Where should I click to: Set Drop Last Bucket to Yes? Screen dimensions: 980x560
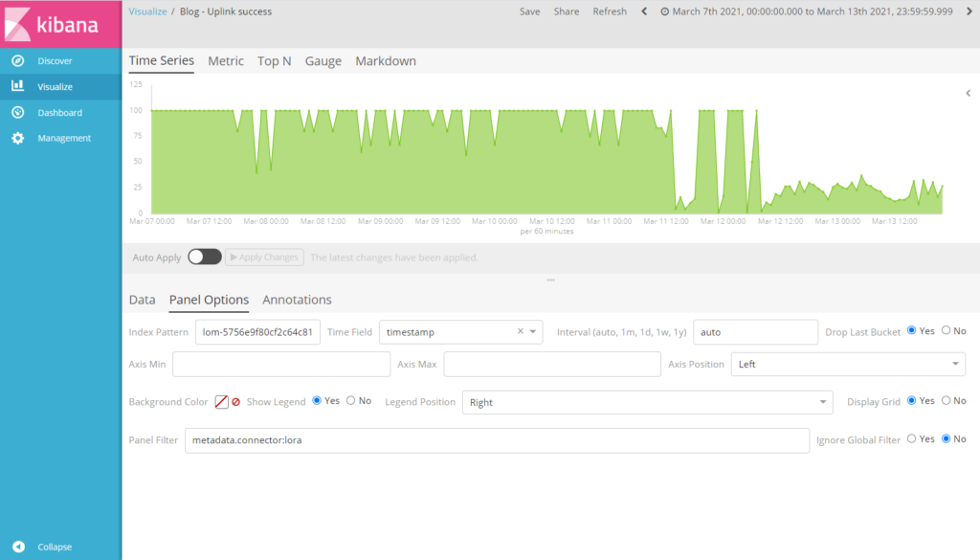912,330
